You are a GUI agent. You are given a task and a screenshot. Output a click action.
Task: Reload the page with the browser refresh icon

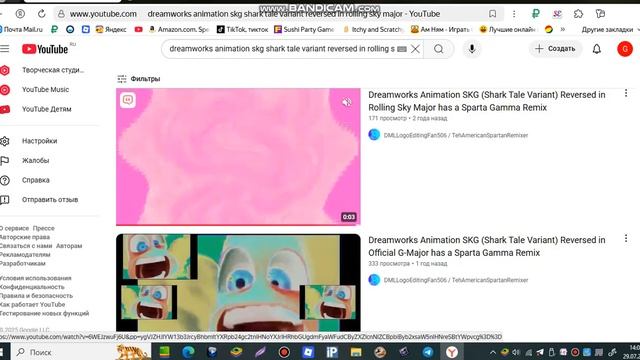click(42, 14)
